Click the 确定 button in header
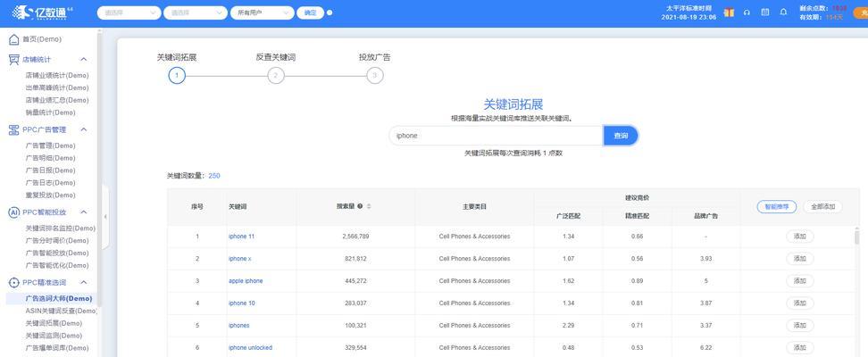 (310, 12)
